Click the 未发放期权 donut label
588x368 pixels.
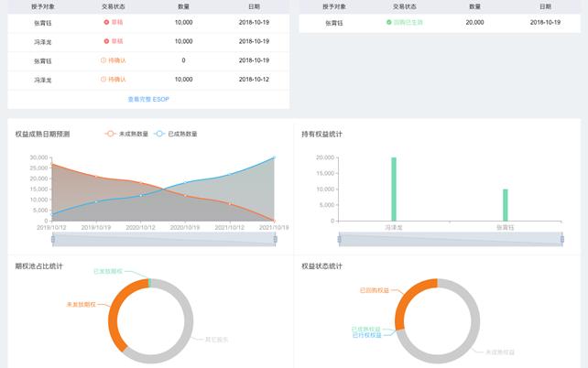point(81,304)
